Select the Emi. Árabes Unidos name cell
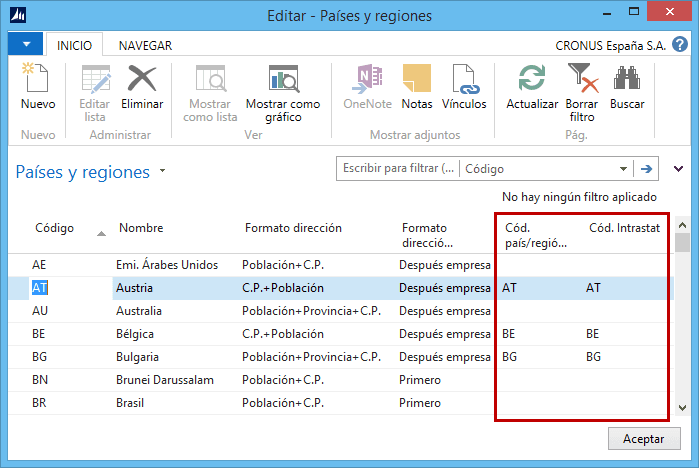The width and height of the screenshot is (699, 468). pos(167,265)
